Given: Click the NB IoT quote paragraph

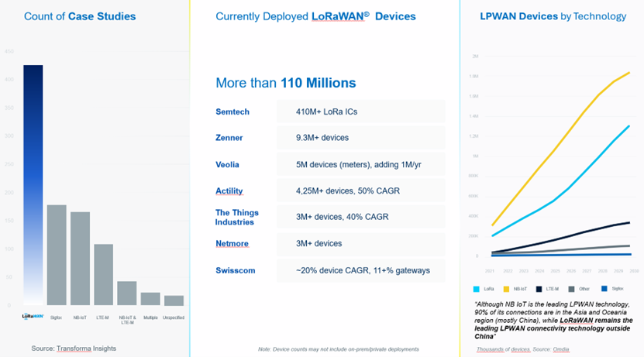Looking at the screenshot, I should point(553,320).
